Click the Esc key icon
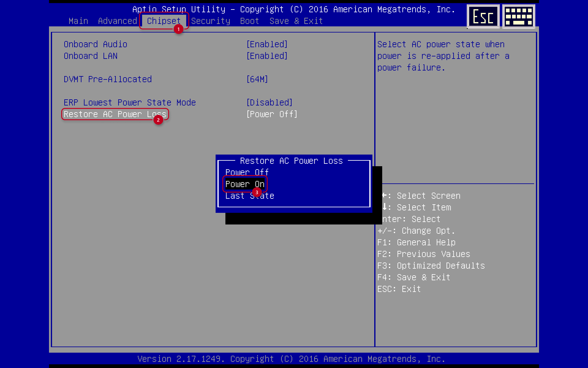 click(483, 17)
